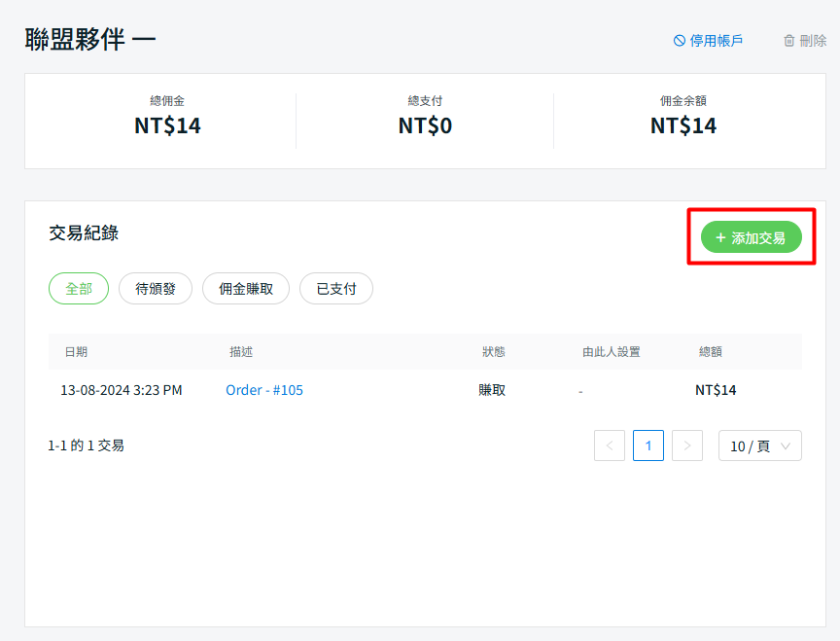Click the 日期 column header

(76, 352)
